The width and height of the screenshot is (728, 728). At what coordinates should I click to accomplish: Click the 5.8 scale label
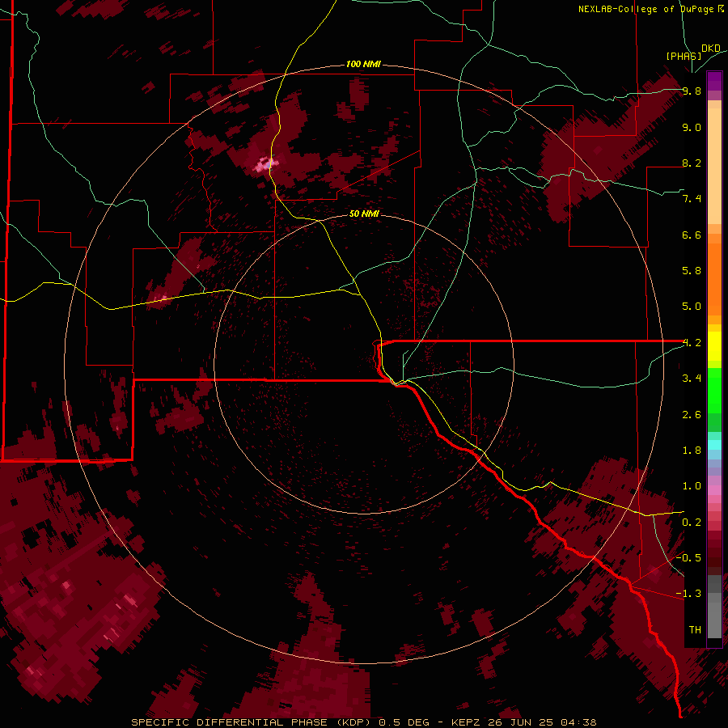692,271
